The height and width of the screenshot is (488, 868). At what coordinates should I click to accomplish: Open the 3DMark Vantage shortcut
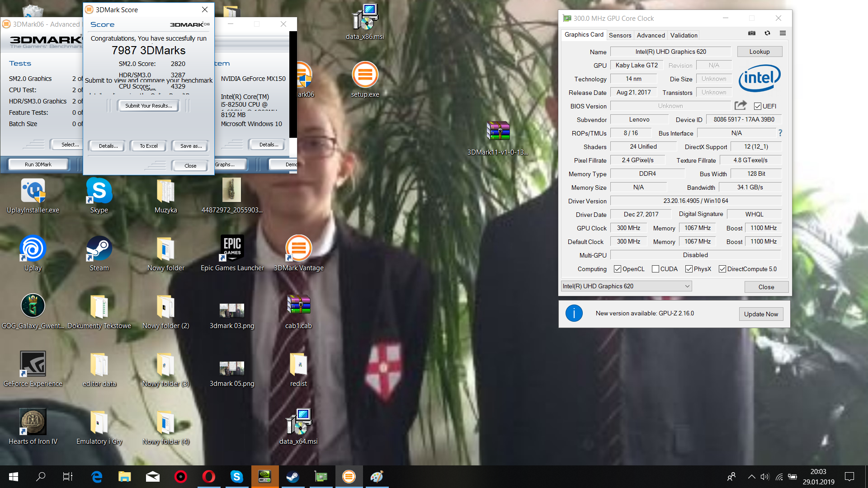[x=299, y=253]
